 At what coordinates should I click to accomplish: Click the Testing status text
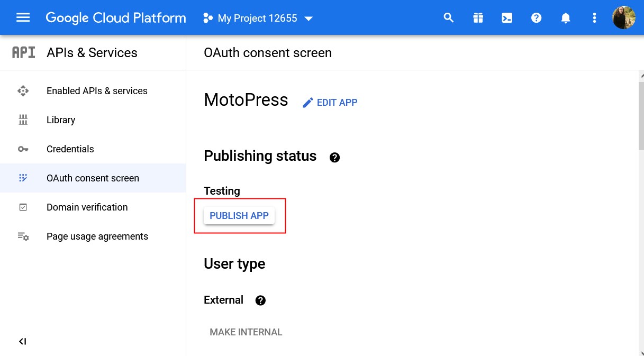coord(222,191)
